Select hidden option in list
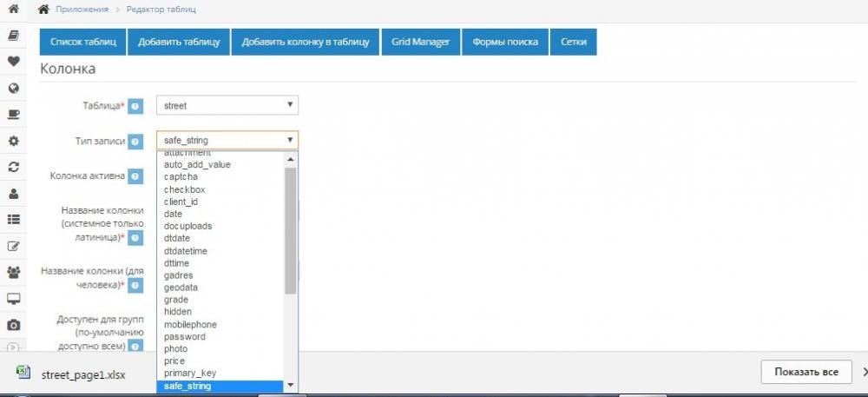Viewport: 868px width, 397px height. [220, 312]
